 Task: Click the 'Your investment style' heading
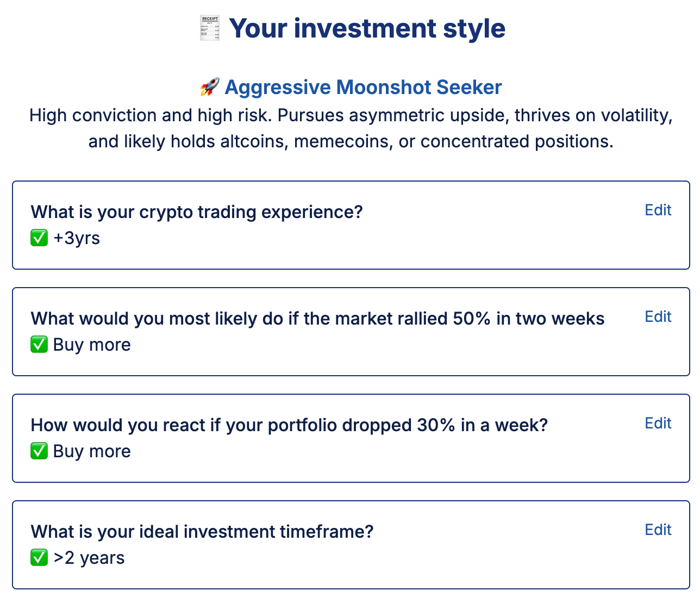[367, 28]
